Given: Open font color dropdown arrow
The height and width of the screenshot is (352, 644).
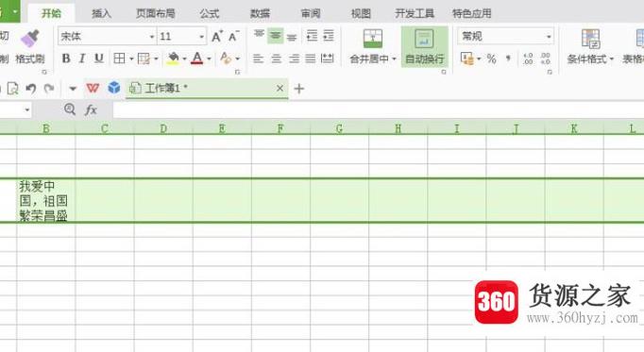Looking at the screenshot, I should (209, 59).
